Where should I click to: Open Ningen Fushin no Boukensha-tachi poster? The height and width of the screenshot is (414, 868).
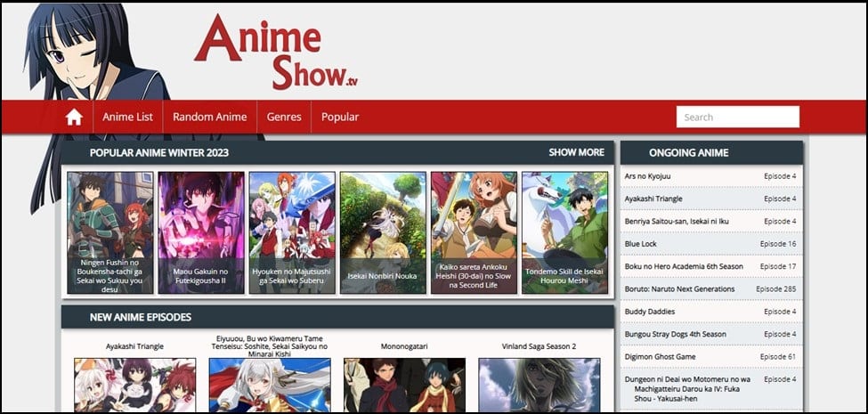(x=110, y=232)
